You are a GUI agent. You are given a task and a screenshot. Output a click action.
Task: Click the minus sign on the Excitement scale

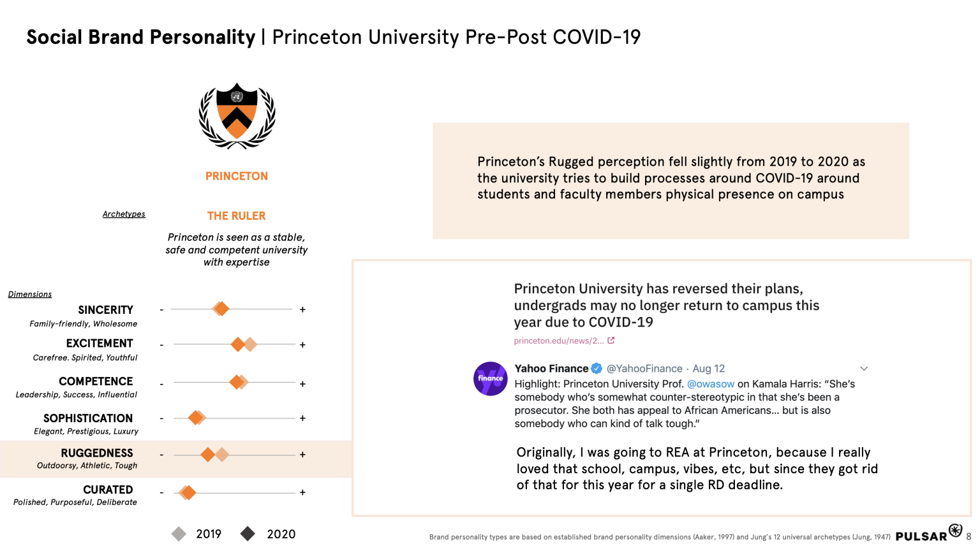[x=161, y=345]
